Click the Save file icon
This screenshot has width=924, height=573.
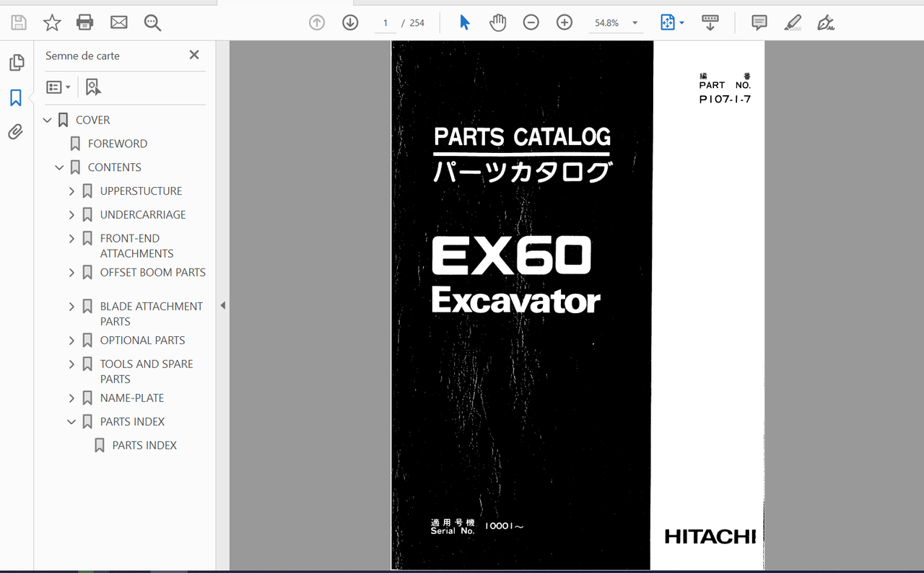tap(19, 22)
